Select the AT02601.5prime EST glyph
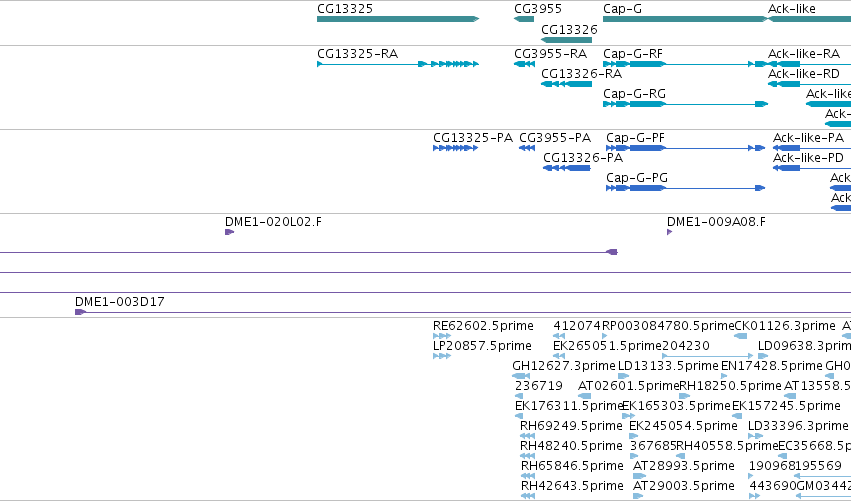851x501 pixels. click(x=585, y=396)
